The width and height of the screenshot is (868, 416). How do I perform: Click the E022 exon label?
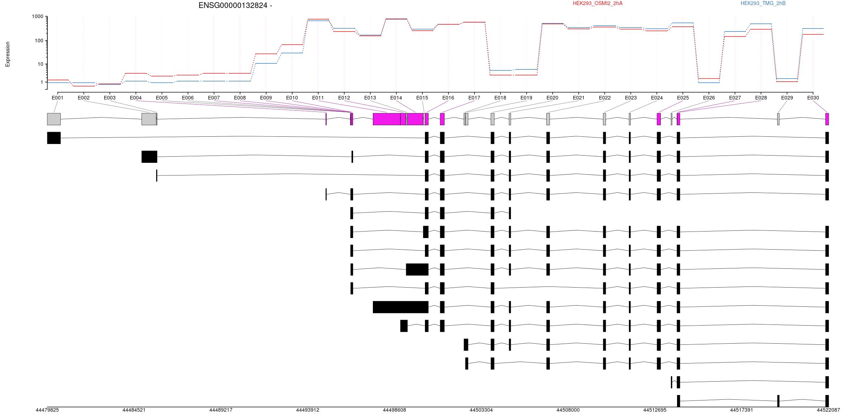pyautogui.click(x=605, y=98)
